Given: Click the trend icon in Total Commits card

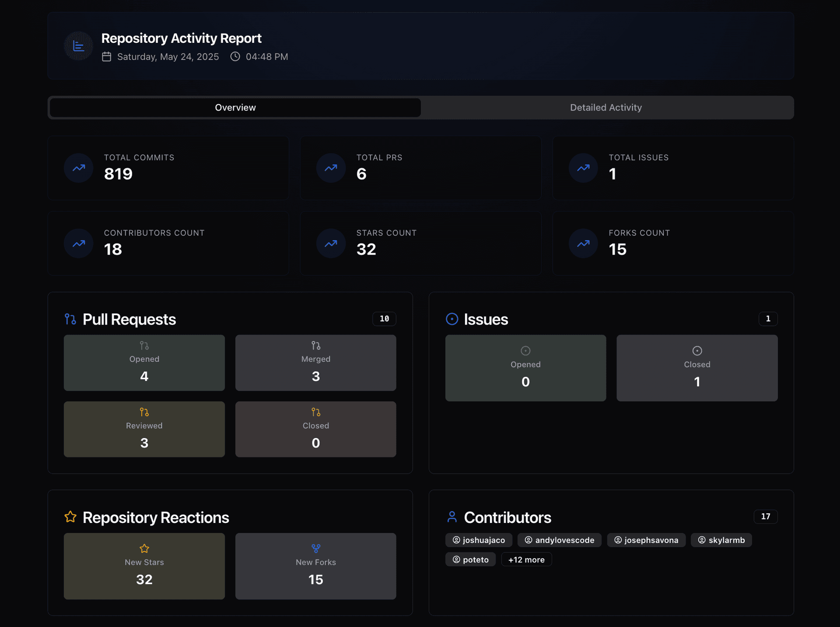Looking at the screenshot, I should pyautogui.click(x=79, y=168).
